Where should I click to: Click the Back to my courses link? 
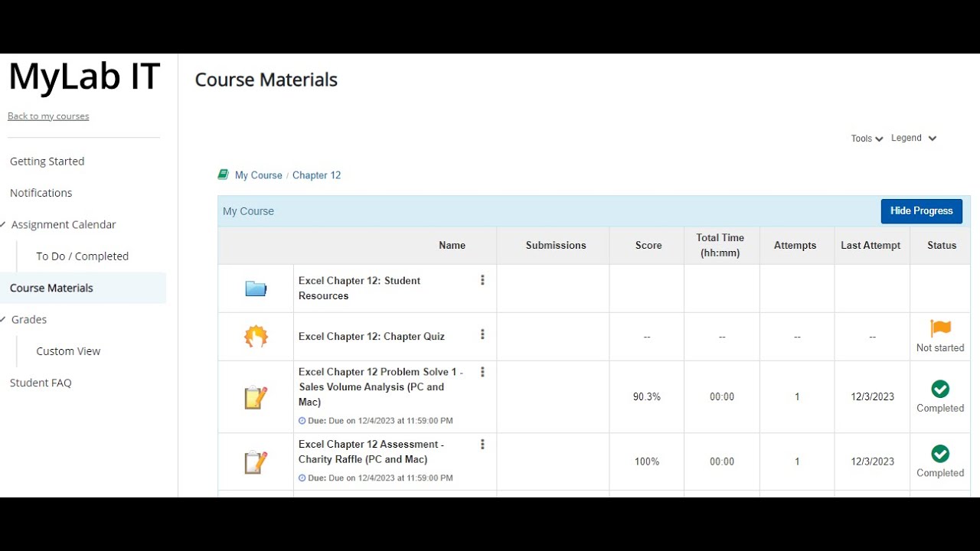(x=48, y=116)
